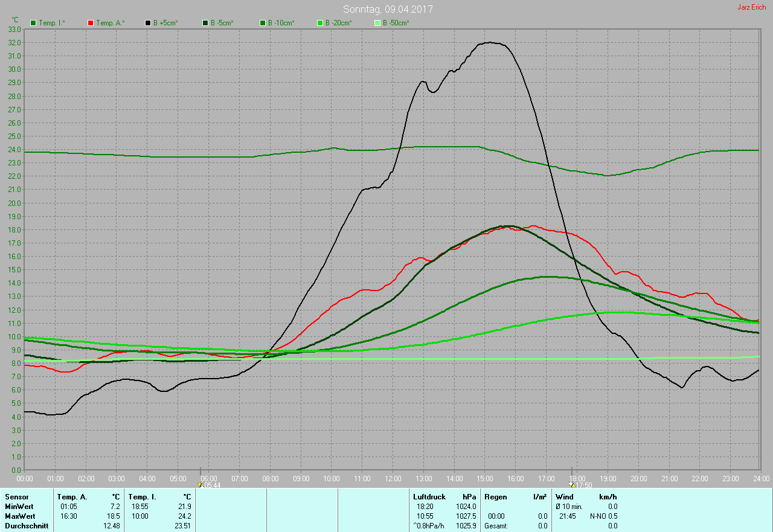Screen dimensions: 773x532
Task: Click the "06:00" label on time axis
Action: pyautogui.click(x=208, y=478)
